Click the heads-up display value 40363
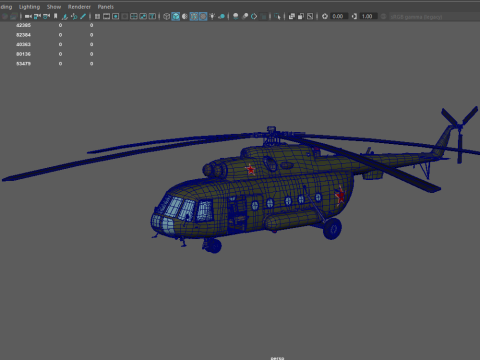 pos(23,44)
